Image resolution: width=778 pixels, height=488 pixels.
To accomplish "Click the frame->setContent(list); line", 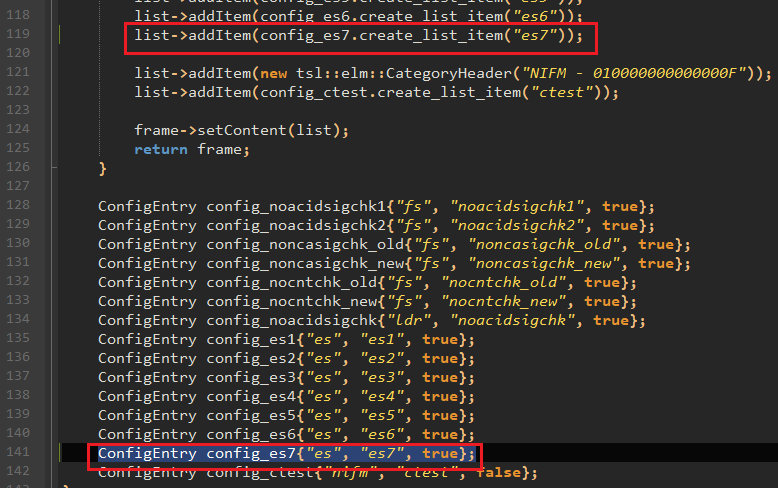I will 241,130.
